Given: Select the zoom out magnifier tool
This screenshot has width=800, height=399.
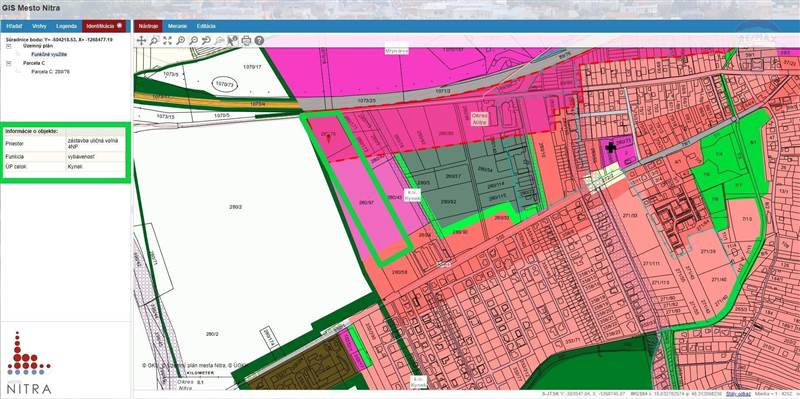Looking at the screenshot, I should (x=194, y=40).
